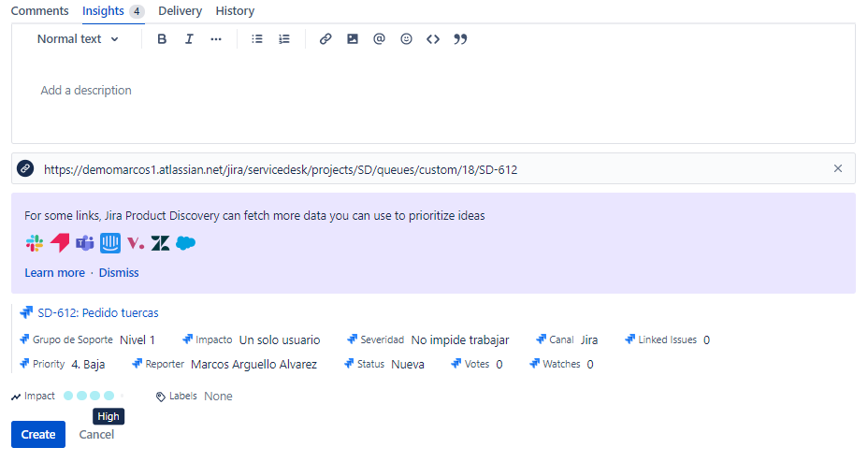The image size is (868, 462).
Task: Mention someone with the @ icon
Action: [379, 39]
